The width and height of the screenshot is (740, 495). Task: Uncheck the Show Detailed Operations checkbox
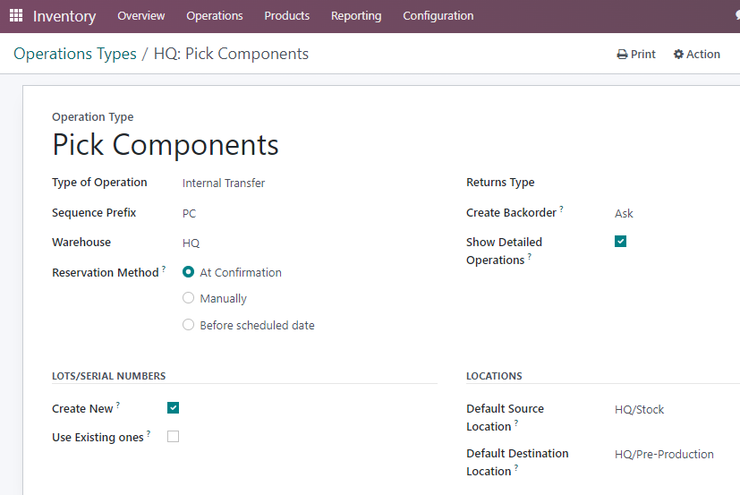coord(620,242)
